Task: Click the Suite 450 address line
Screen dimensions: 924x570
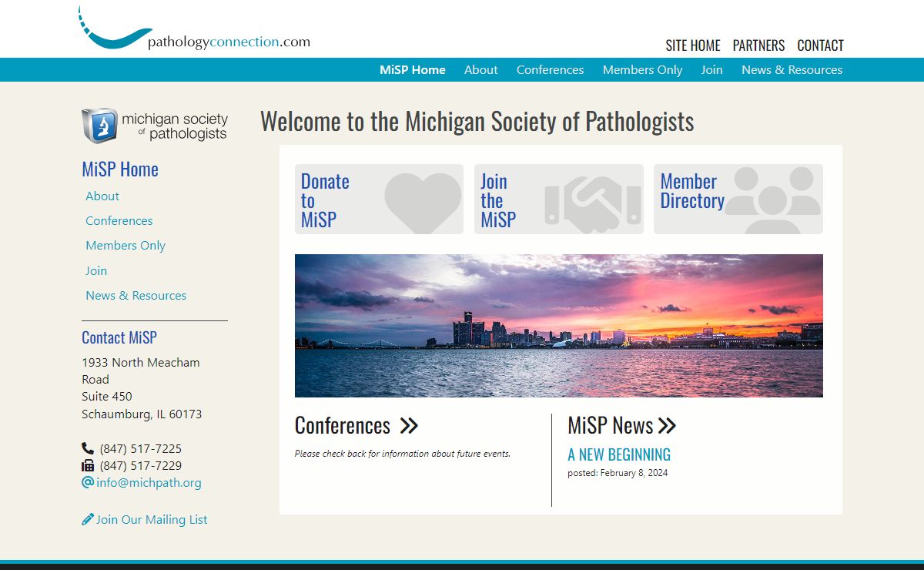Action: (107, 396)
